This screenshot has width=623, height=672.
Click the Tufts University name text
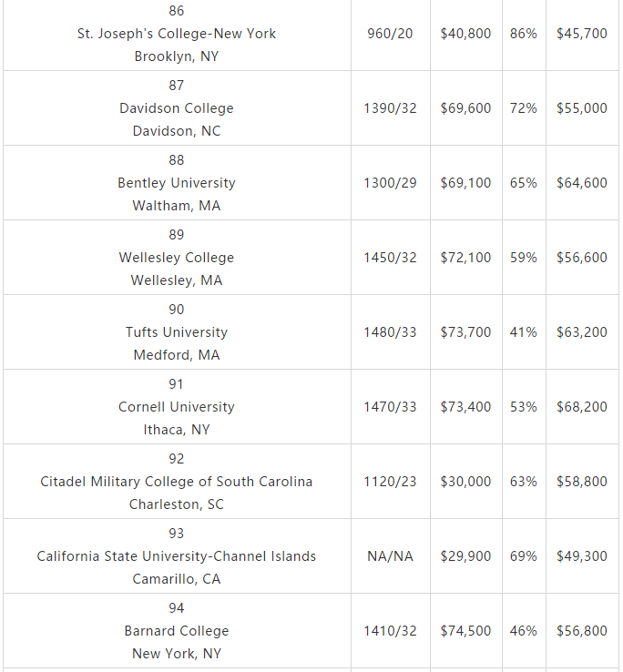pos(176,331)
